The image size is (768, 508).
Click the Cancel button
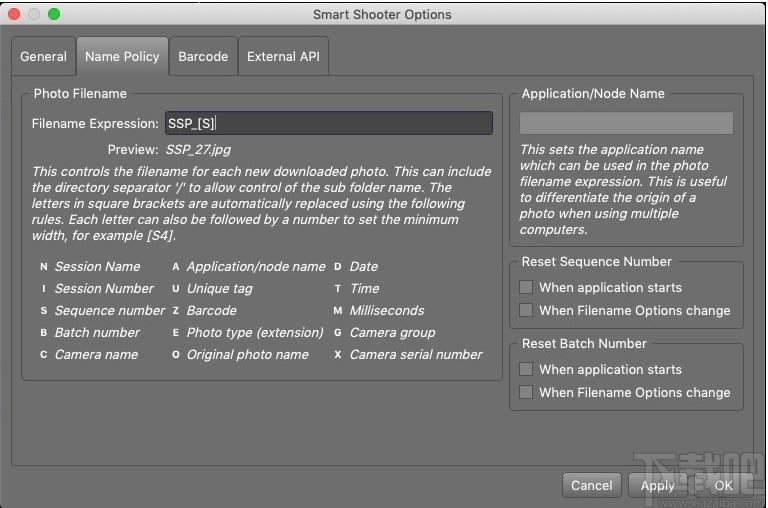(592, 485)
